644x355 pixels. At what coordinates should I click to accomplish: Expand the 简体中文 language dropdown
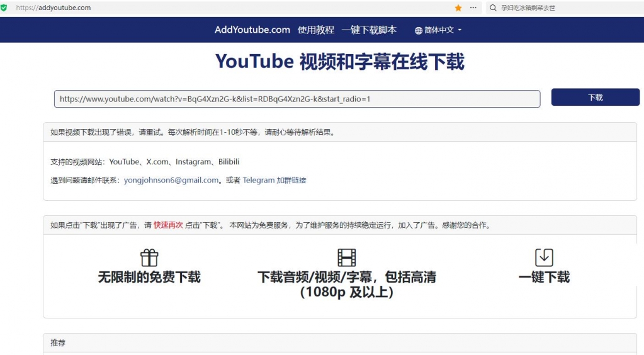pos(438,30)
